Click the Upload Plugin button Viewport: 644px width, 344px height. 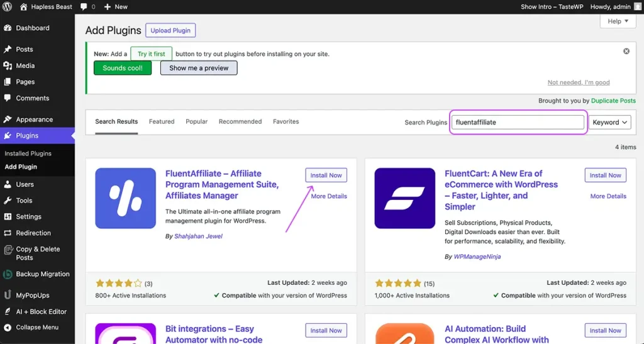point(170,30)
